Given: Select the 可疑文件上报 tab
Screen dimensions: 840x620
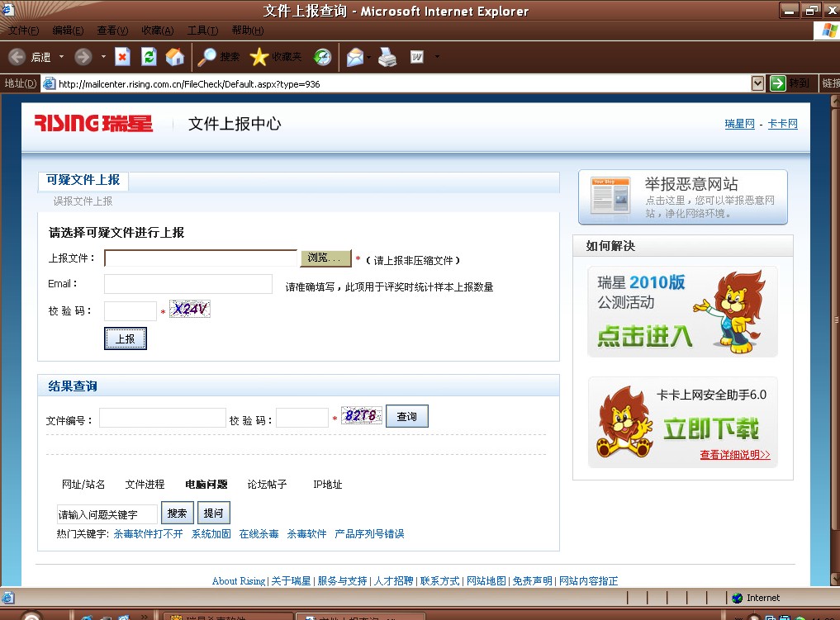Looking at the screenshot, I should [83, 181].
